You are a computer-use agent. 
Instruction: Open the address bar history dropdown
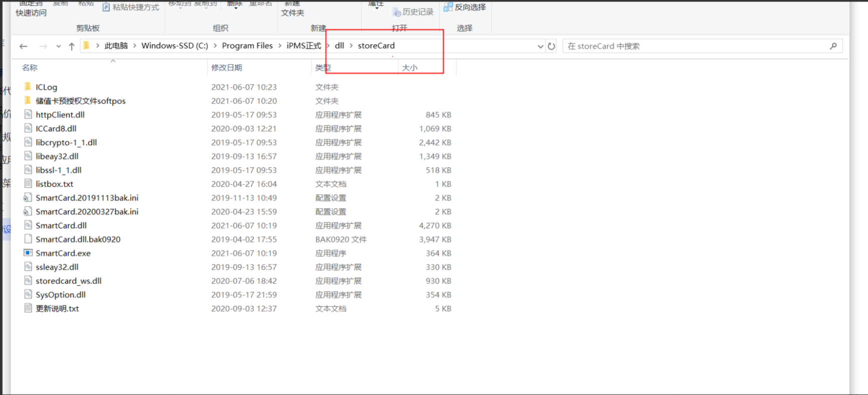coord(540,46)
